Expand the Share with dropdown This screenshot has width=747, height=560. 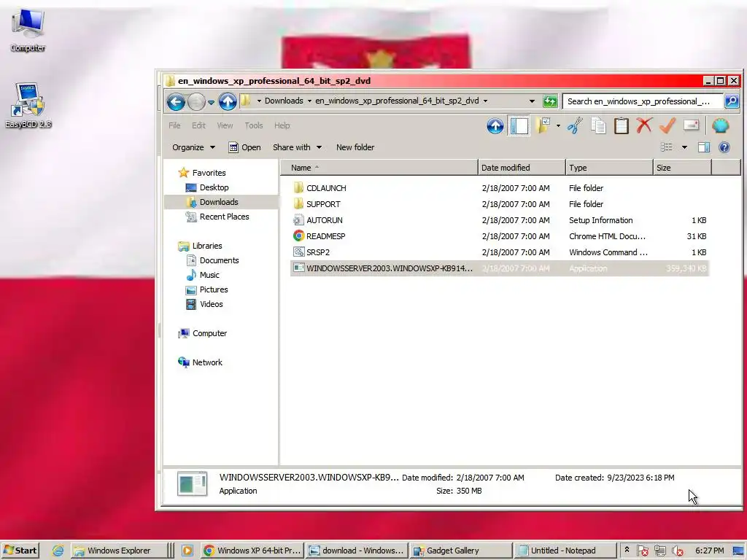pos(298,147)
